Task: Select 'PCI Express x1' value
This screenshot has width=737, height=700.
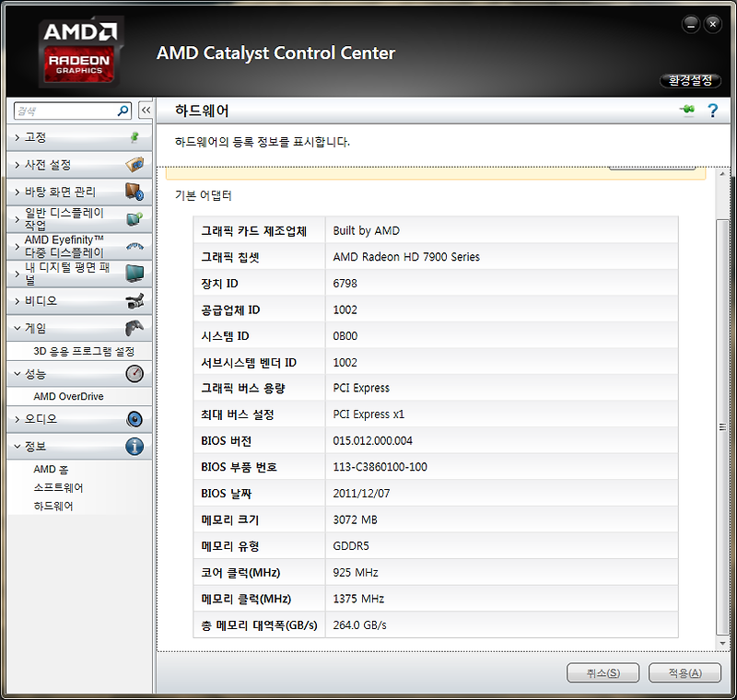Action: (x=368, y=414)
